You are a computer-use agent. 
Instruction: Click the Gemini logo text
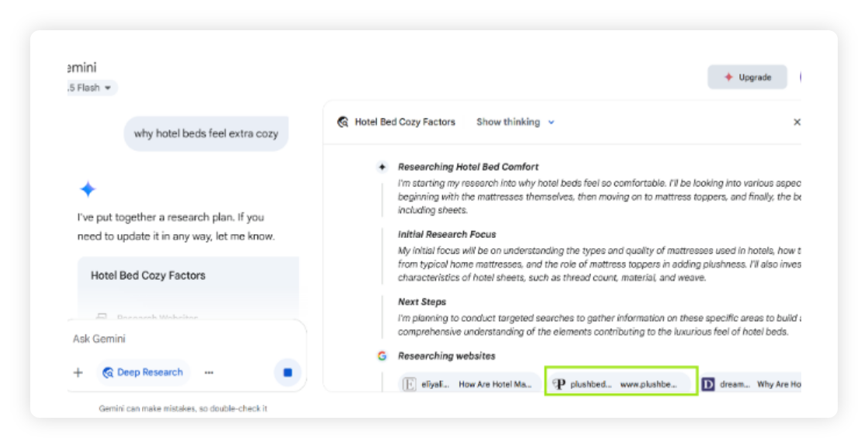pos(81,67)
